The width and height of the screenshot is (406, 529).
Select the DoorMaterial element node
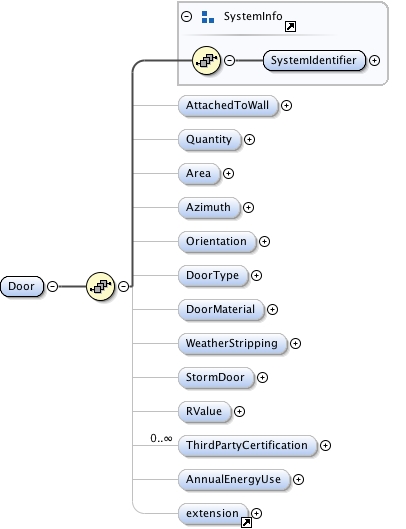tap(221, 309)
